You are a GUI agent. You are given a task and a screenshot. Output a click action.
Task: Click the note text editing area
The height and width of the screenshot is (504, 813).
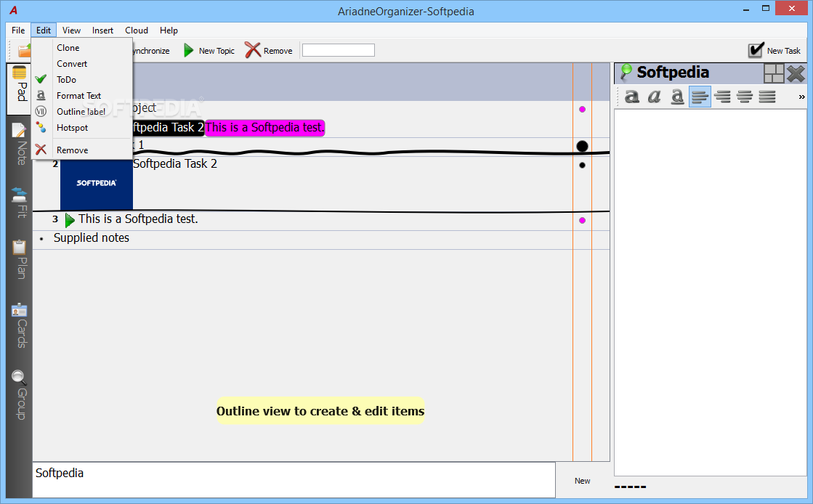[711, 292]
